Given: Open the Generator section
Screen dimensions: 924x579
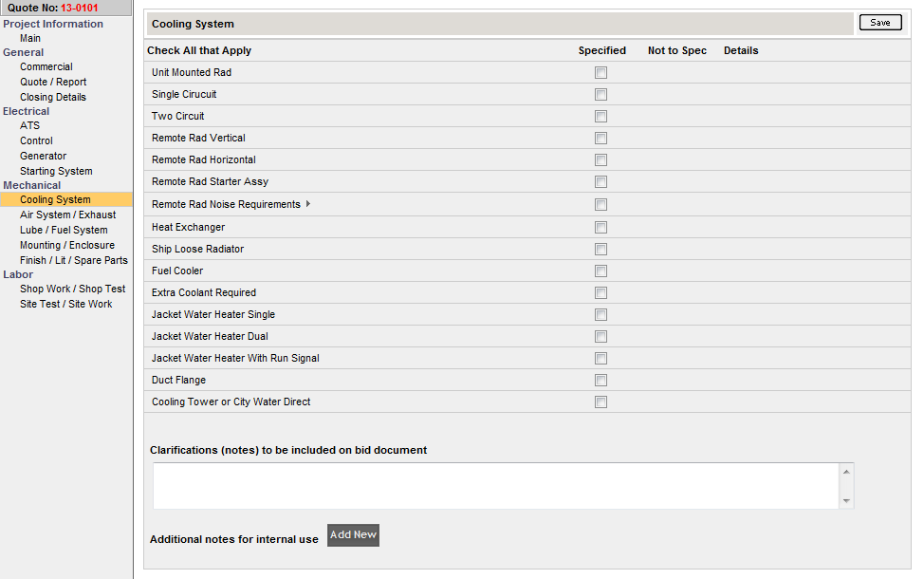Looking at the screenshot, I should pos(44,157).
